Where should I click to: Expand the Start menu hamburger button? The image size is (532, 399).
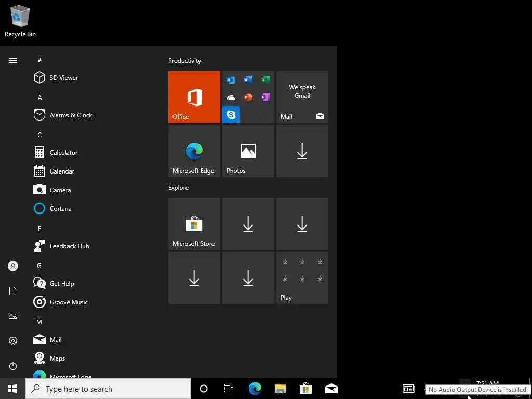pyautogui.click(x=13, y=60)
